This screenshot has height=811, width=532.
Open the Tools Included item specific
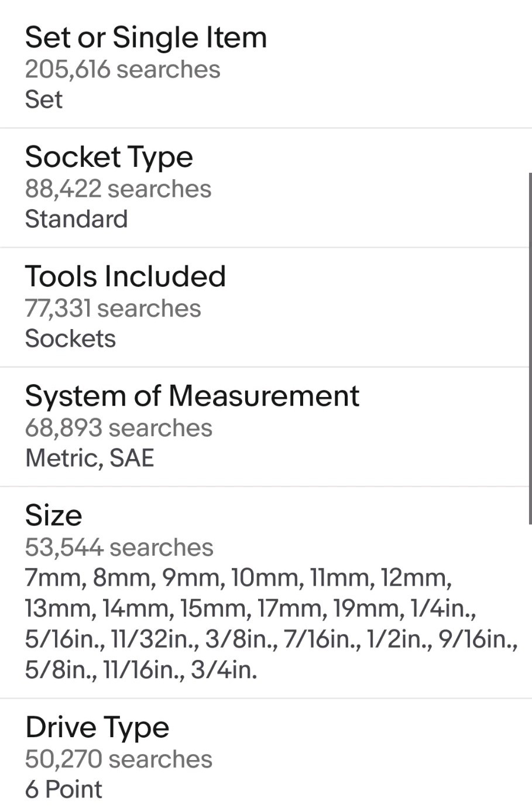[x=266, y=307]
